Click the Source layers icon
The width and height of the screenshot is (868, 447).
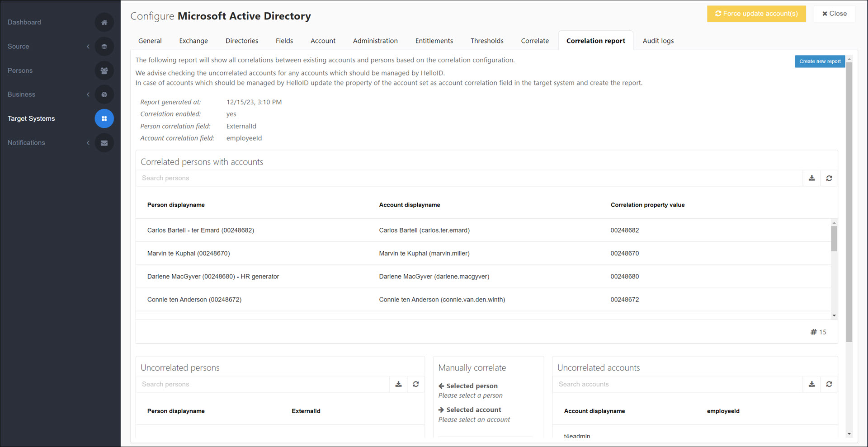pos(104,46)
